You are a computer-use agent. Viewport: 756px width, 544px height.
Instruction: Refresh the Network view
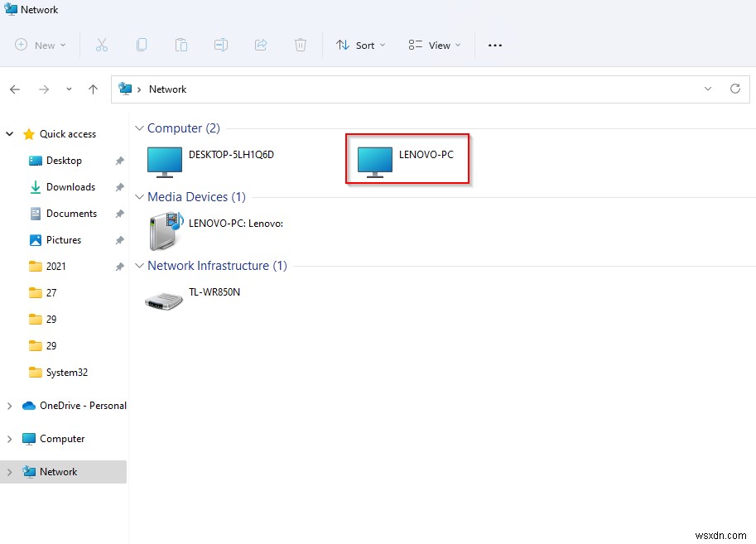[x=735, y=89]
